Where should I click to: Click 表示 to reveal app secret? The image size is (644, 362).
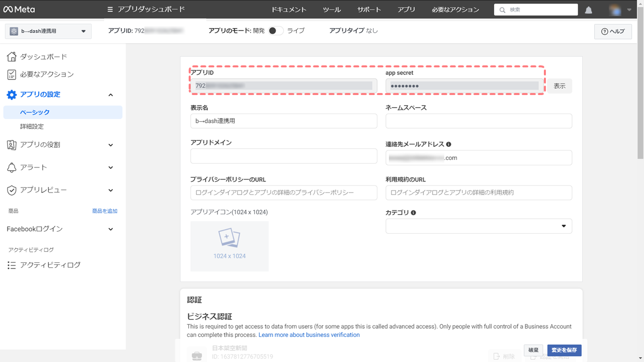[x=559, y=86]
